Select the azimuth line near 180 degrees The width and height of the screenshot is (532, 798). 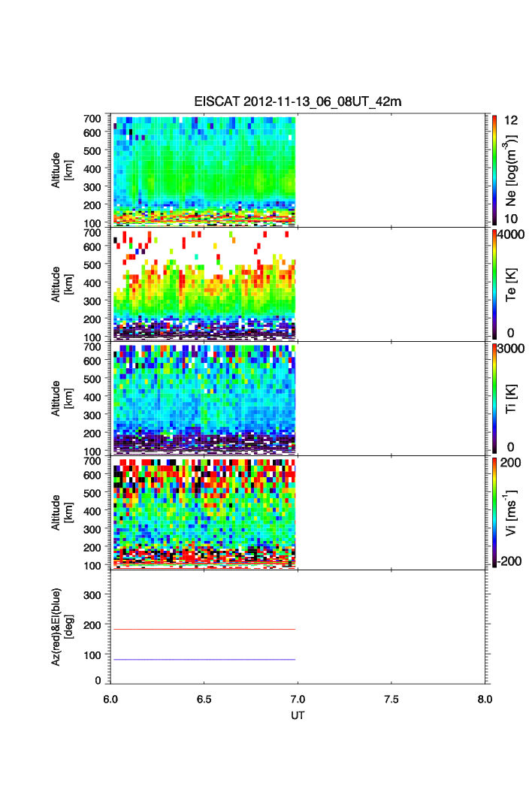tap(203, 629)
